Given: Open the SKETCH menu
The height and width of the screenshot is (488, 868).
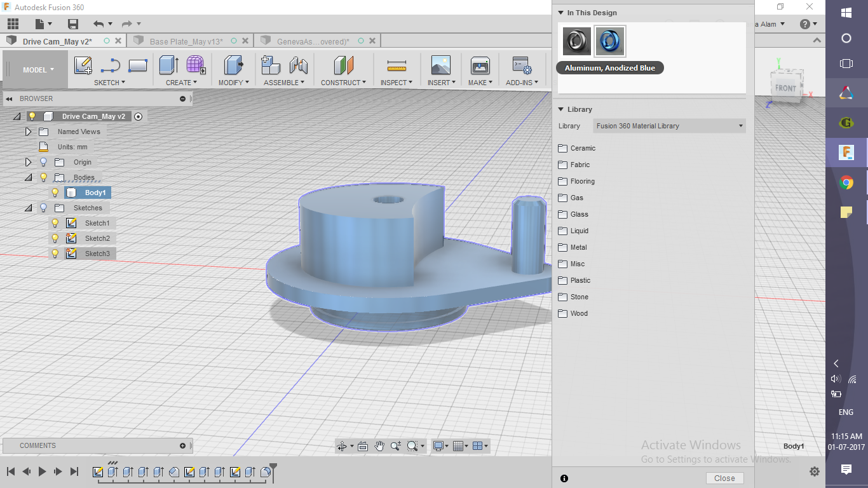Looking at the screenshot, I should 109,83.
